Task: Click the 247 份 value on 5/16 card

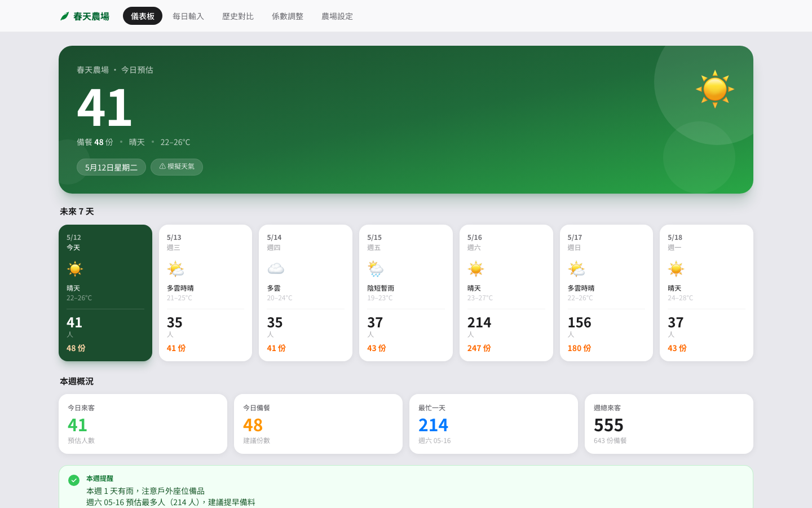Action: 479,348
